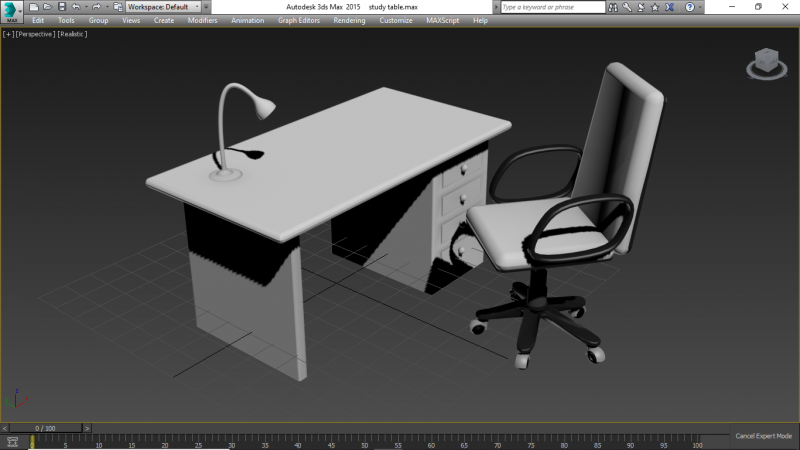Open the Rendering menu
The width and height of the screenshot is (800, 450).
click(349, 20)
